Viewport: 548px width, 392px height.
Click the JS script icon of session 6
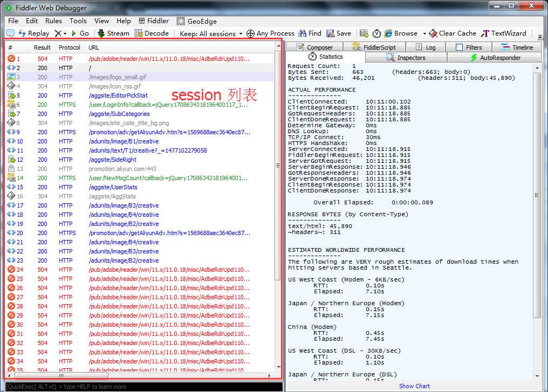11,105
